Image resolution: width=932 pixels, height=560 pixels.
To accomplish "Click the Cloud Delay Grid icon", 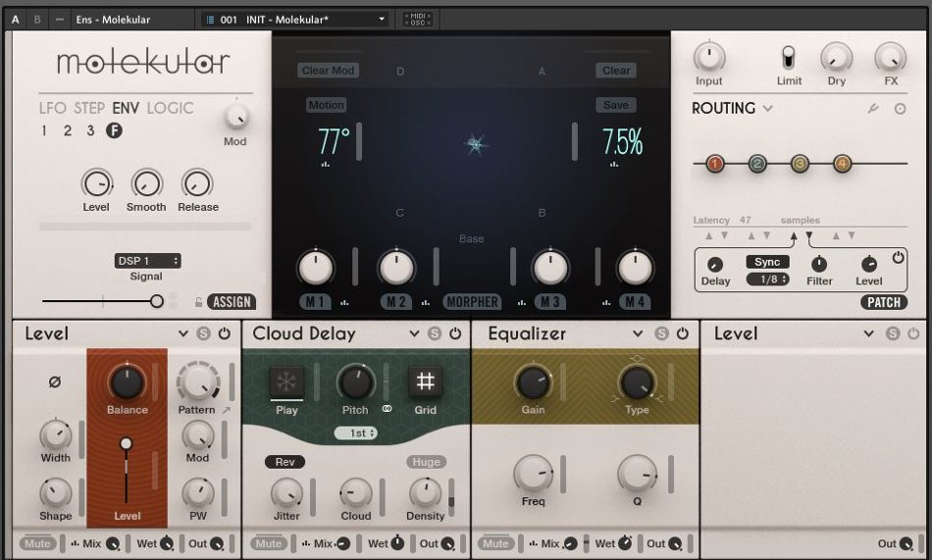I will pos(425,382).
